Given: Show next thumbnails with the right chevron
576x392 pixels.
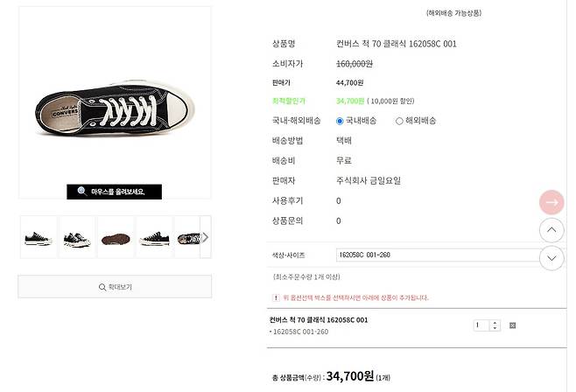Looking at the screenshot, I should tap(206, 237).
